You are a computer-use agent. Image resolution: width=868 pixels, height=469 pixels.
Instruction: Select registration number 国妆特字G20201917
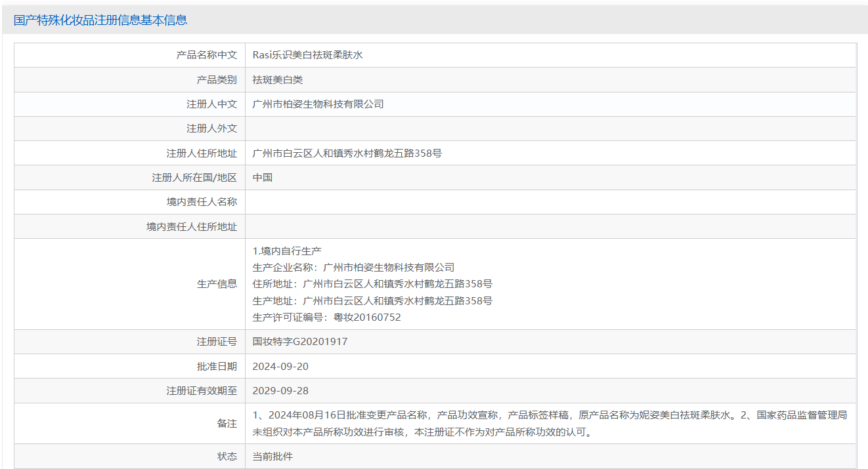click(300, 342)
